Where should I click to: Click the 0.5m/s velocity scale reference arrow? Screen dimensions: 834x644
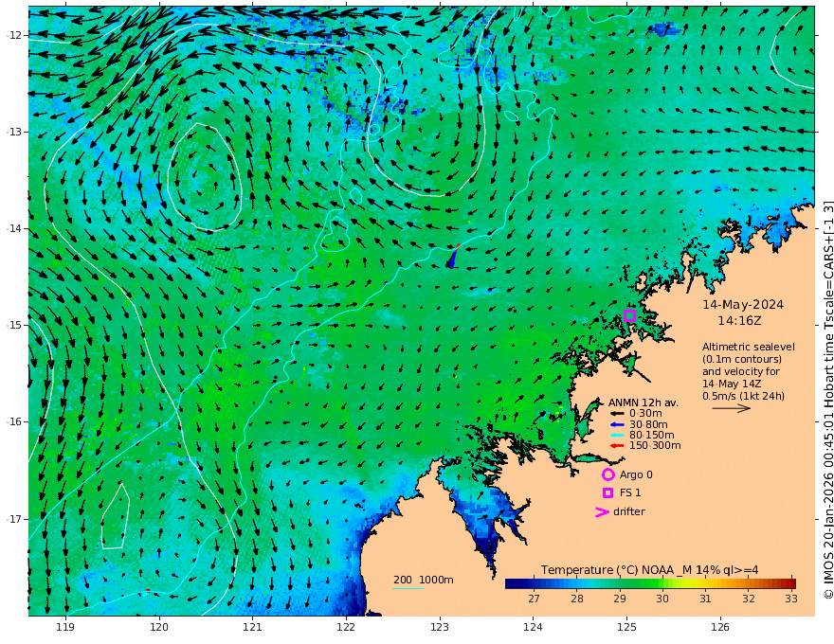(x=732, y=408)
